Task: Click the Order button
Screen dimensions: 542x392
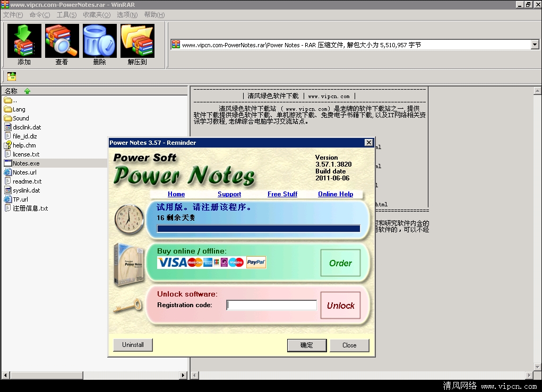Action: click(340, 263)
